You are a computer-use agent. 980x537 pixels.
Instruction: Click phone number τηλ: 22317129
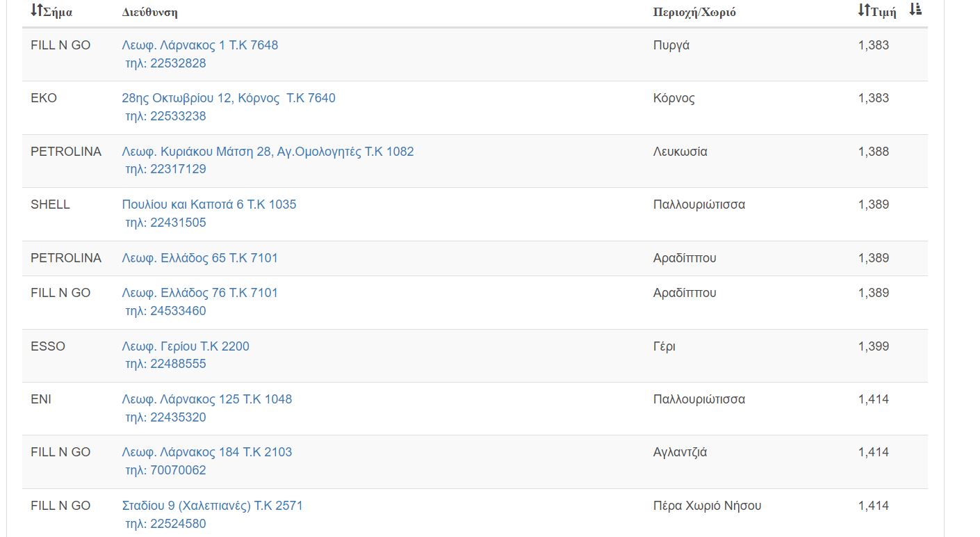(x=165, y=169)
